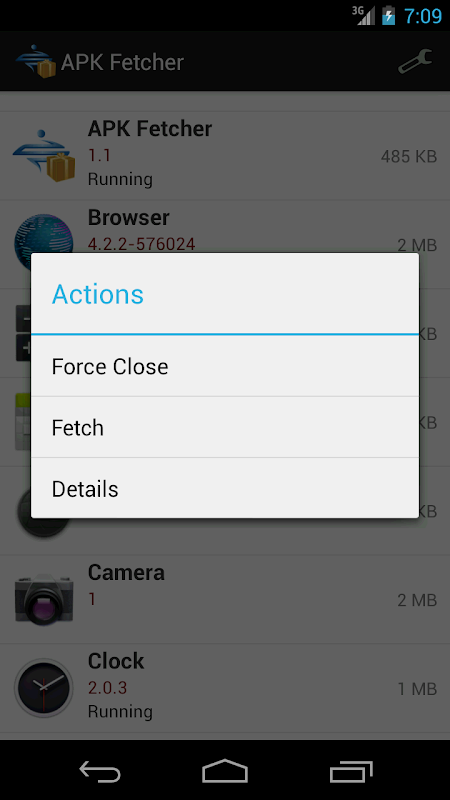
Task: Open the wrench settings icon
Action: click(x=415, y=62)
